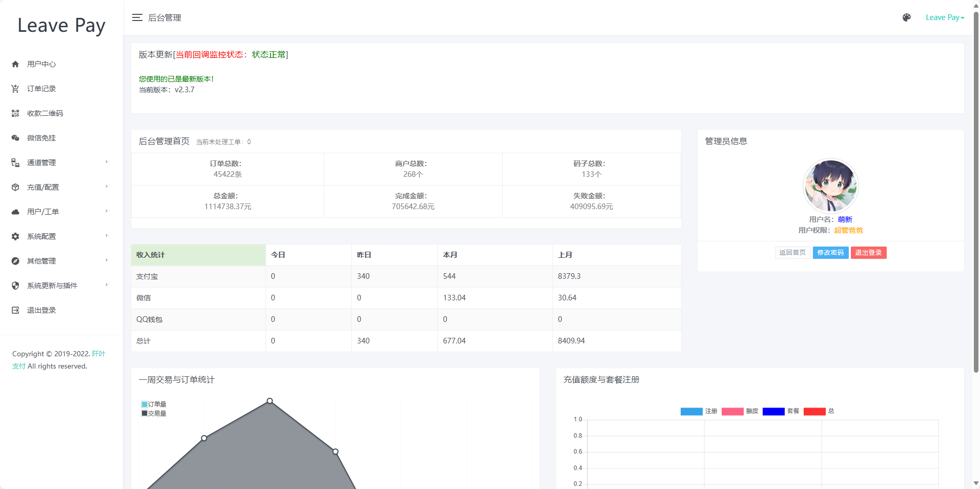Click the gear icon beside 系统配置
980x489 pixels.
click(x=15, y=236)
